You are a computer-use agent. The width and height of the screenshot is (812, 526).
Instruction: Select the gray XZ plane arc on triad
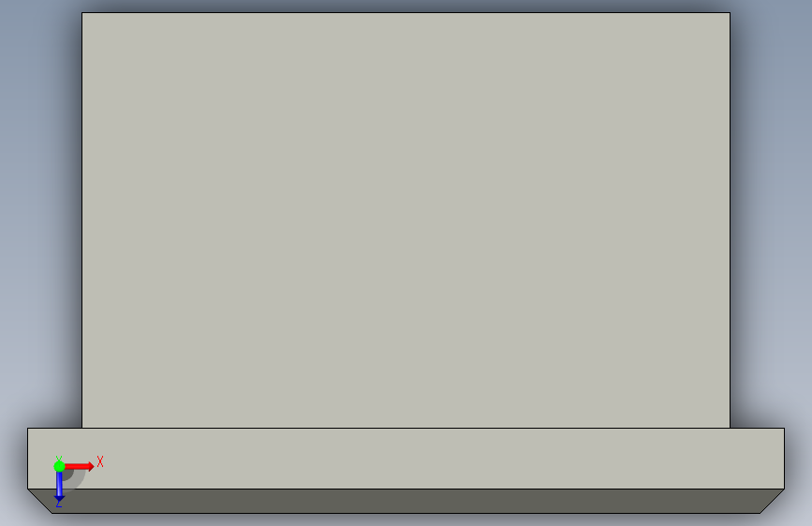pyautogui.click(x=76, y=479)
